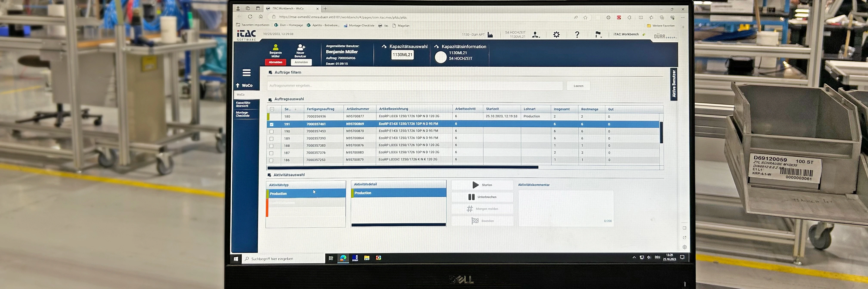868x289 pixels.
Task: Click the red Abmelden button
Action: click(x=275, y=62)
